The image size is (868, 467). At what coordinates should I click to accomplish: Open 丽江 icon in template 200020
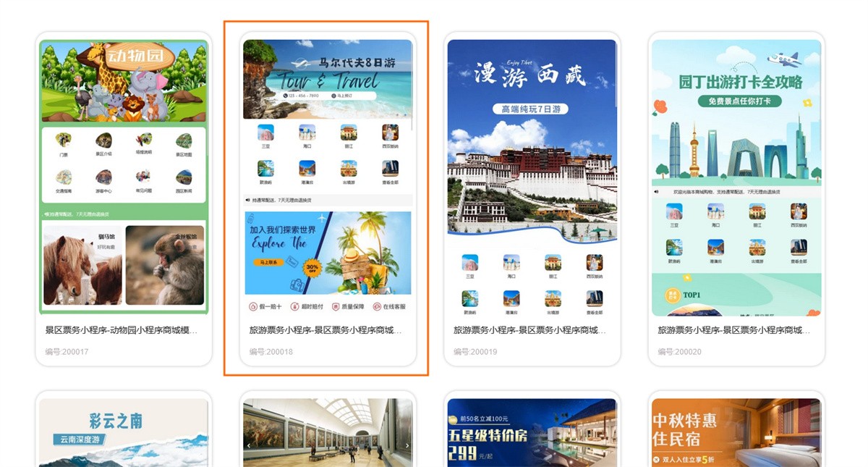pos(757,211)
